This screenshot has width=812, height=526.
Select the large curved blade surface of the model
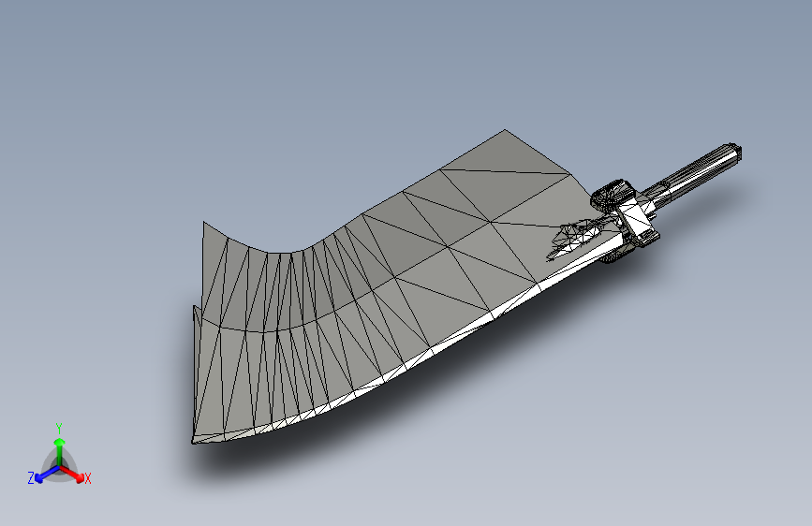click(x=362, y=290)
